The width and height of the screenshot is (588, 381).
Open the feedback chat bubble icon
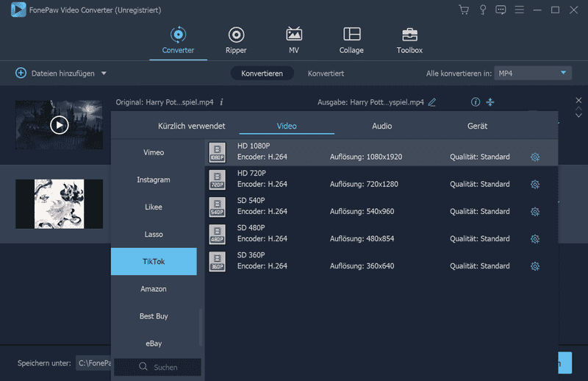coord(501,10)
